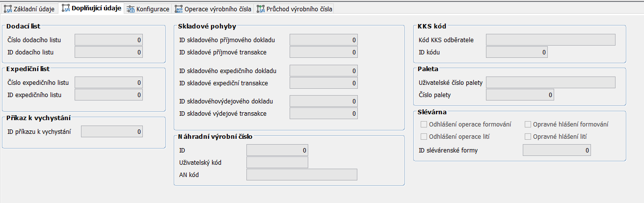Focus the ID expedičního listu field
This screenshot has height=203, width=644.
pos(108,95)
